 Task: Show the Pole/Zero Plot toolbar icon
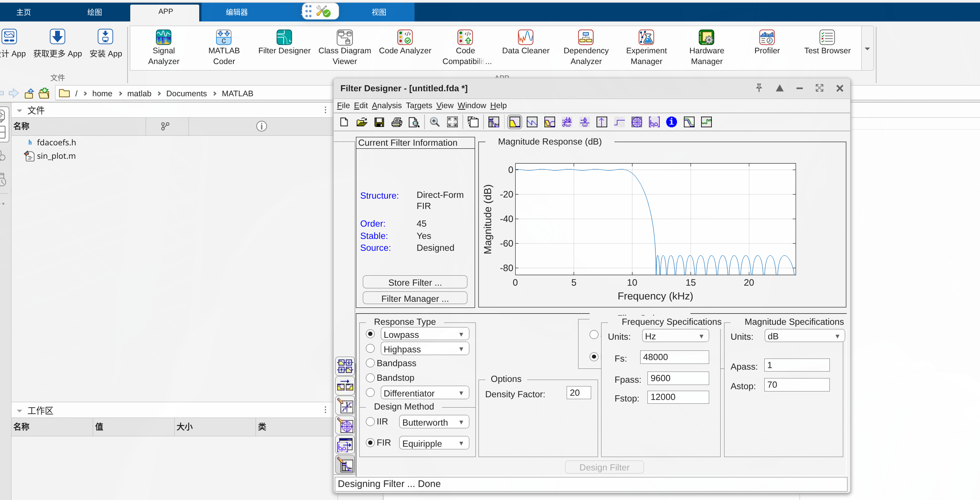point(637,122)
